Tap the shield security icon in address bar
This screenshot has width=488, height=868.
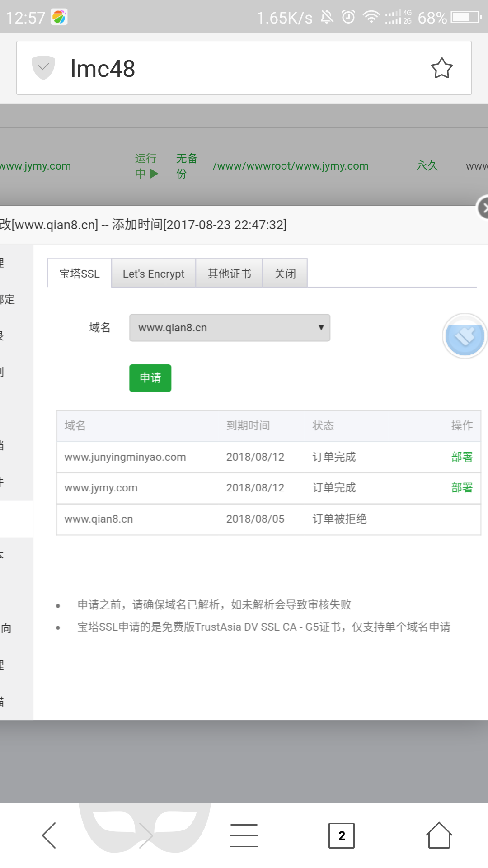coord(43,68)
